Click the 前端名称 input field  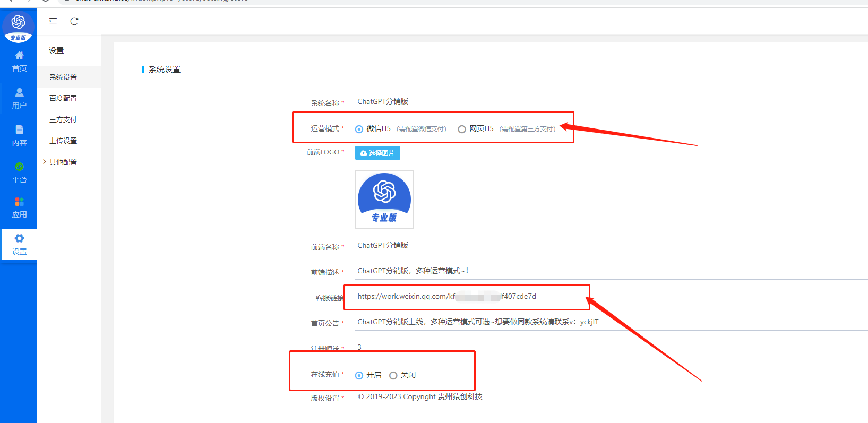tap(611, 246)
